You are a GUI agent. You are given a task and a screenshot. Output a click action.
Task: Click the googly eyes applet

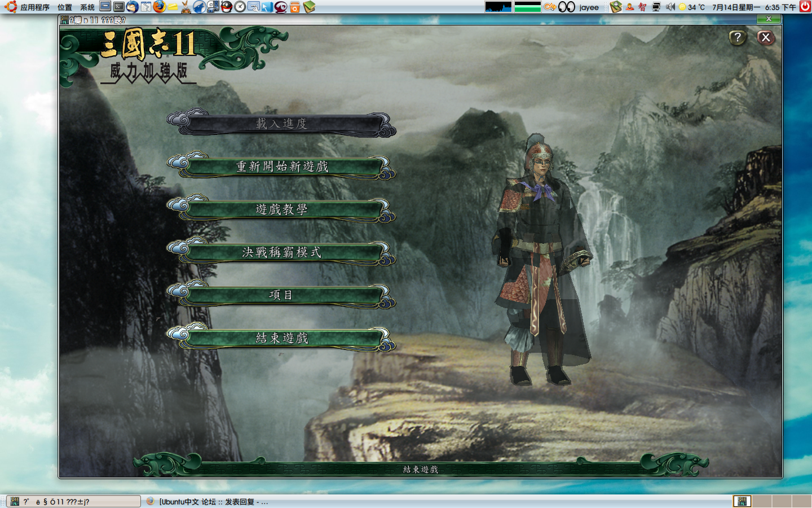coord(567,7)
